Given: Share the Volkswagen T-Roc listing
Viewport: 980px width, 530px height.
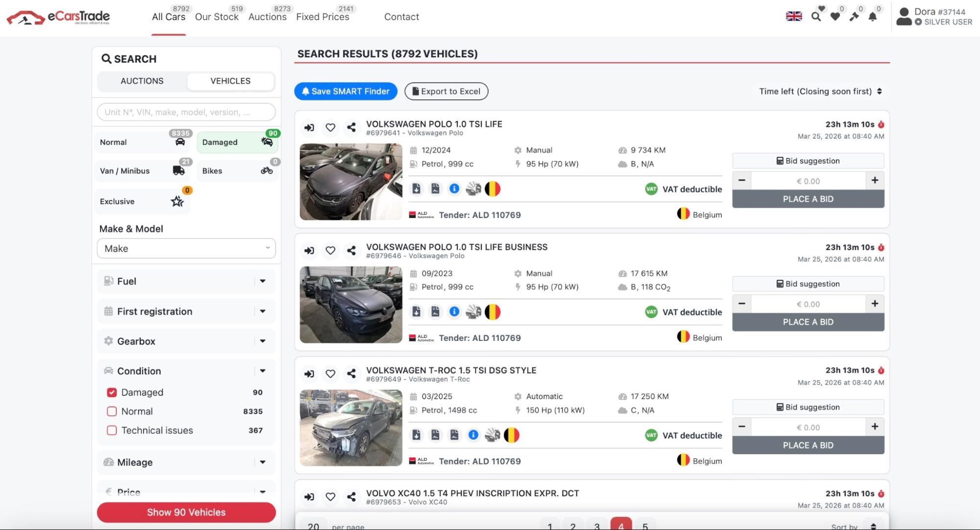Looking at the screenshot, I should coord(351,374).
